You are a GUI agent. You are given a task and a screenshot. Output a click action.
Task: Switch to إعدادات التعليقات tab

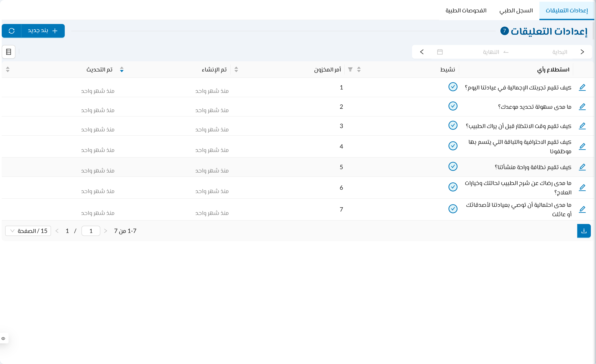[566, 11]
